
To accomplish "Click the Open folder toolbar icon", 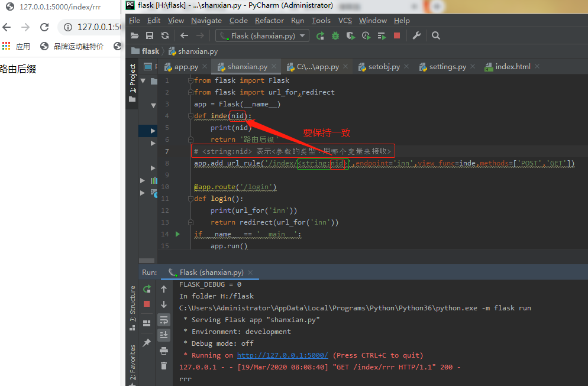I will [x=135, y=35].
